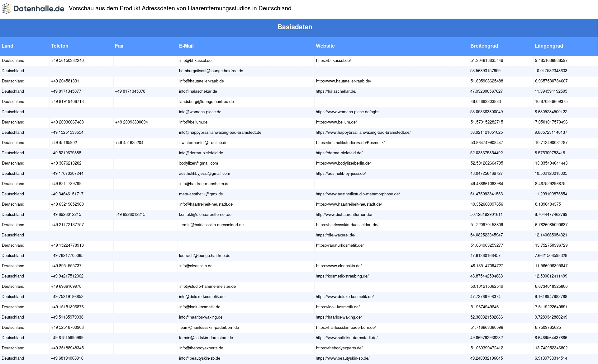Click the Website column header
The image size is (598, 364).
tap(325, 46)
